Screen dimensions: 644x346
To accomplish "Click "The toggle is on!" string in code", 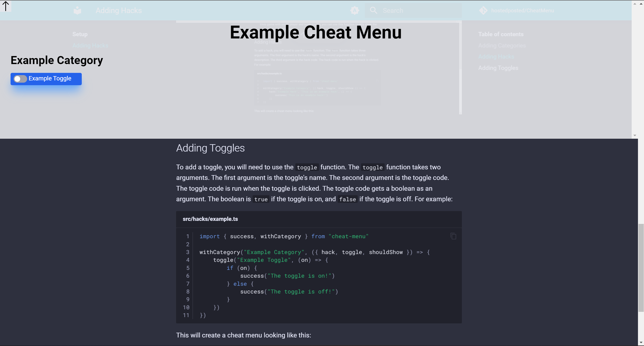I will click(x=299, y=276).
